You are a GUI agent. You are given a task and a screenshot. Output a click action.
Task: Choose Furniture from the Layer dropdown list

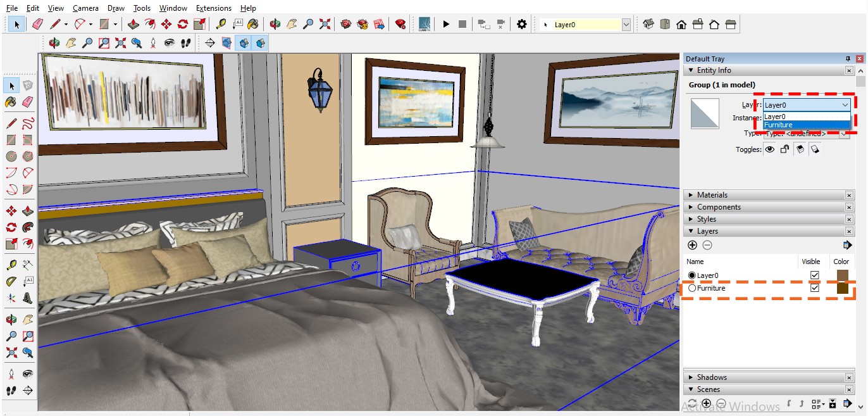[x=778, y=125]
